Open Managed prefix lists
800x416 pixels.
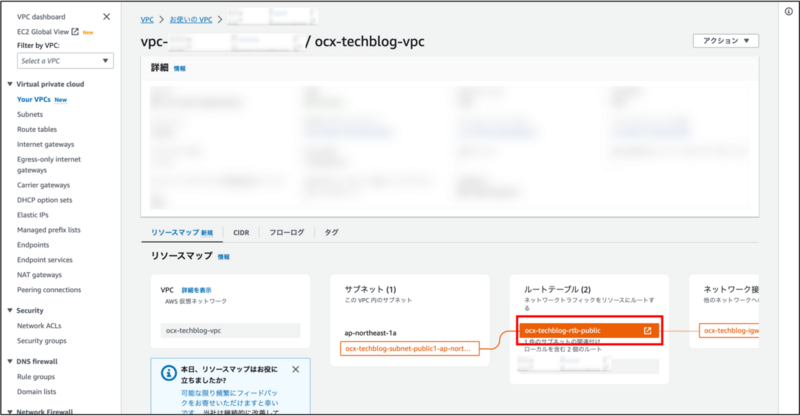49,230
